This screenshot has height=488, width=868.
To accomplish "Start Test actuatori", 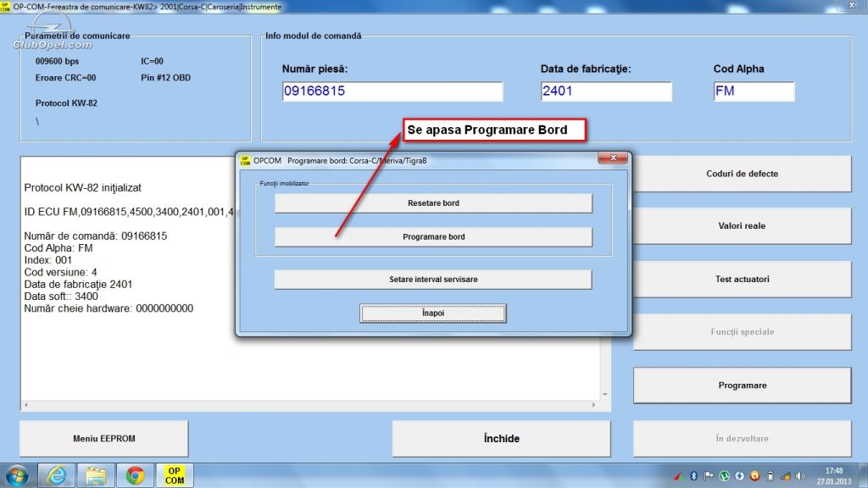I will pos(743,280).
